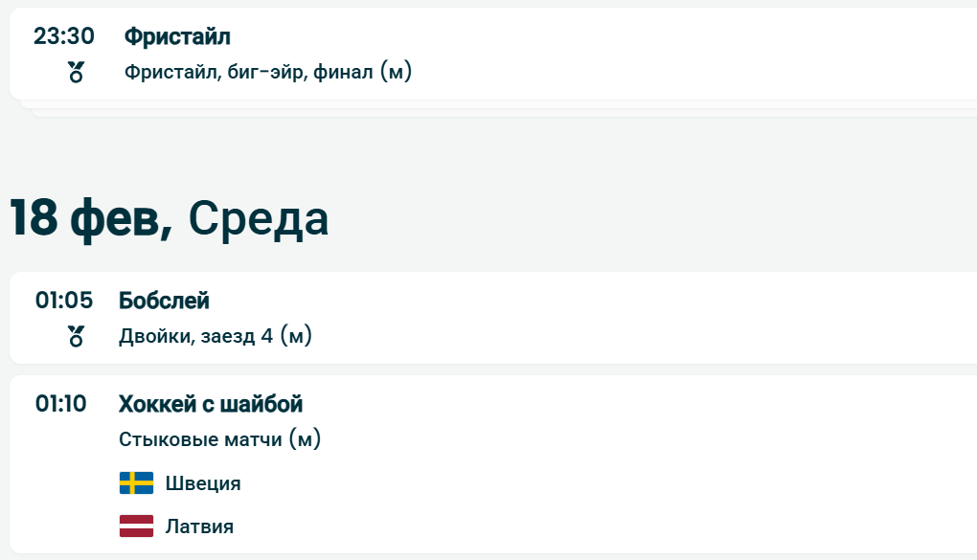
Task: Click the 23:30 start time
Action: [x=64, y=36]
